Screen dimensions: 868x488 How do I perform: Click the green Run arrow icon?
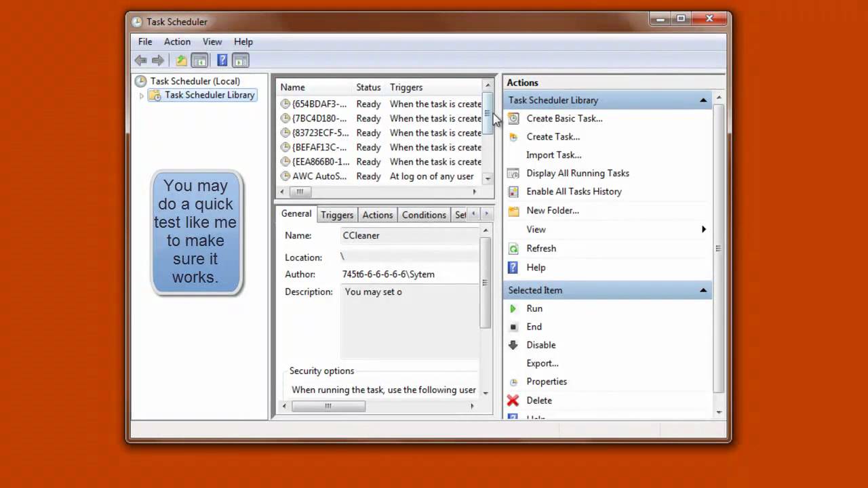pyautogui.click(x=513, y=308)
